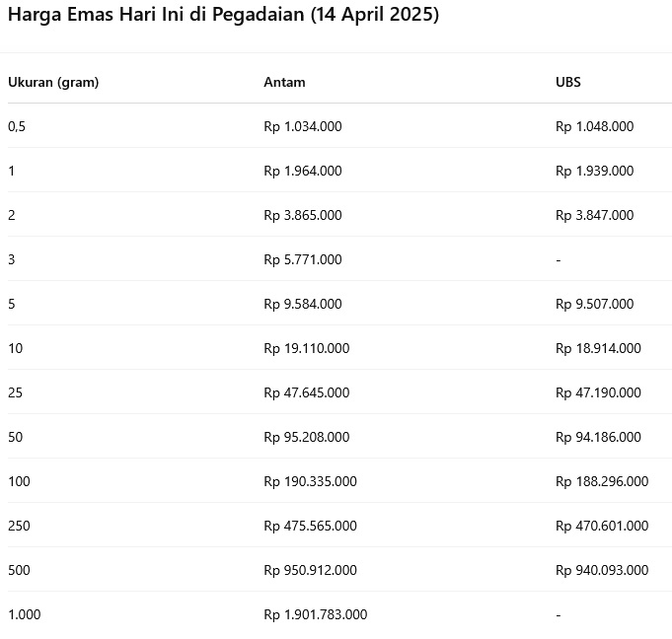The image size is (672, 639).
Task: Click UBS price Rp 1.939.000
Action: tap(595, 171)
